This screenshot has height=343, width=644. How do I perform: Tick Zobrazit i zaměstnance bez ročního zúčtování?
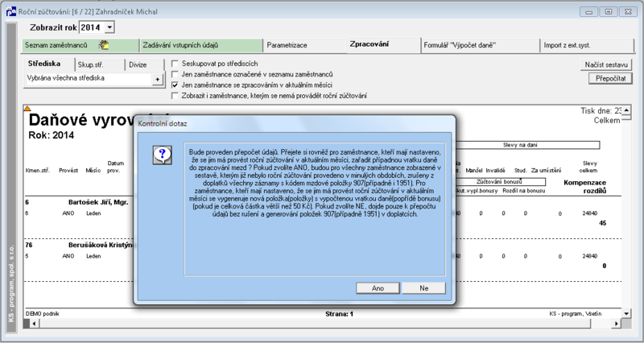coord(175,96)
